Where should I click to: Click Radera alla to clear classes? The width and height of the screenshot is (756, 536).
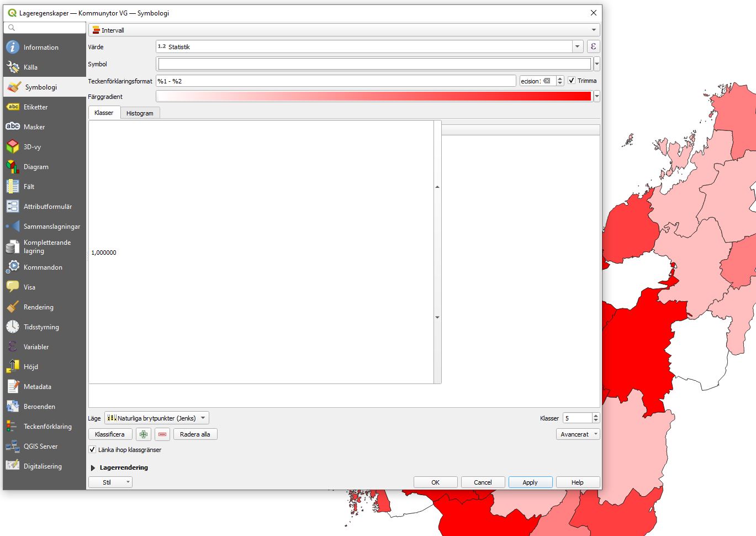(195, 434)
